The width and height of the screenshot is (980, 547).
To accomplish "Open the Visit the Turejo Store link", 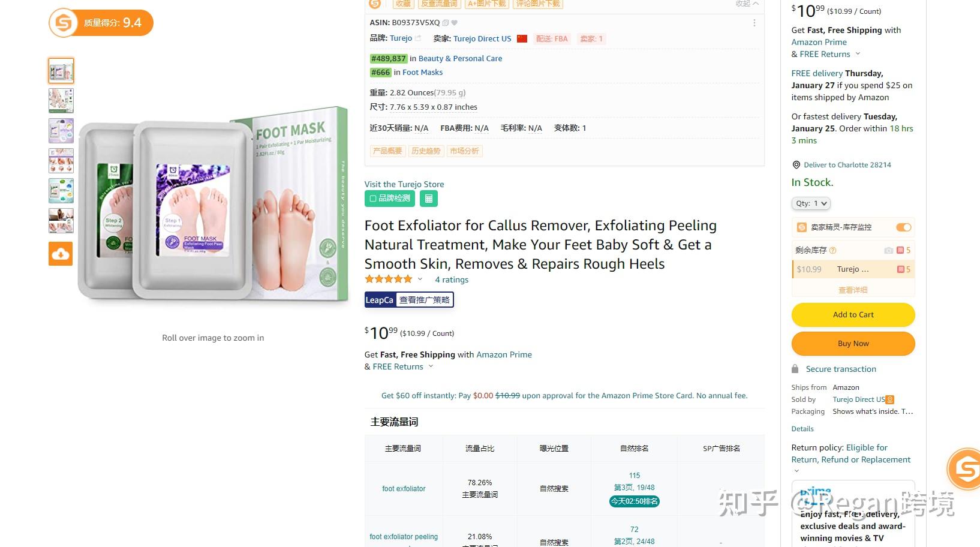I will [x=404, y=184].
